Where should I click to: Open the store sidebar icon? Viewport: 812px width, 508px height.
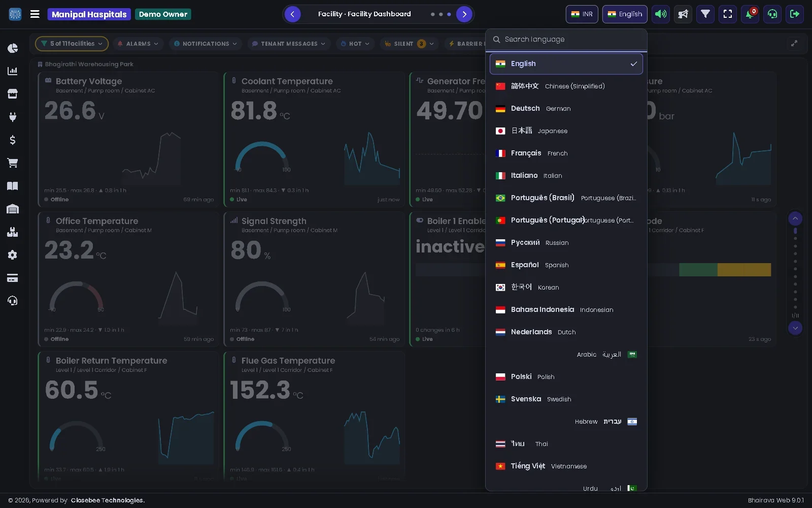[13, 94]
